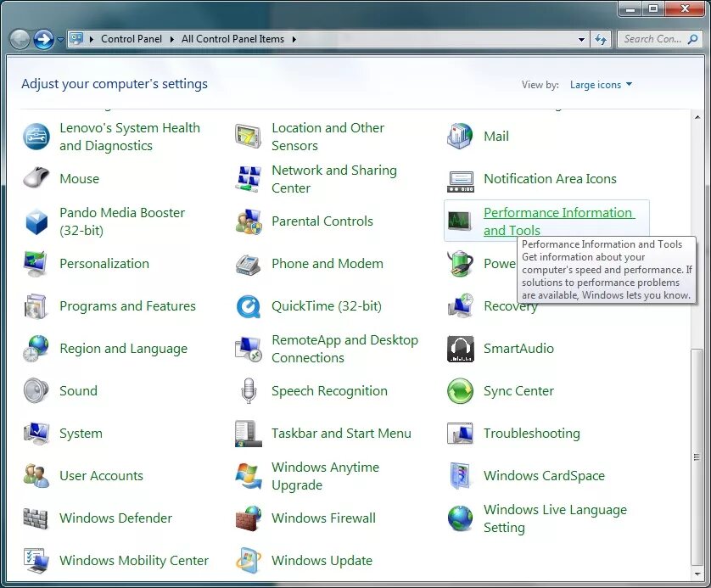Open the Windows Firewall text link

[x=324, y=518]
